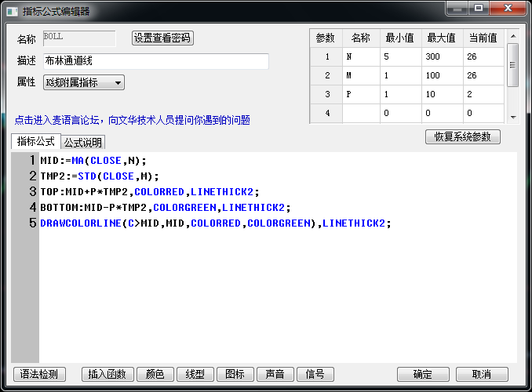Click the 信号 signal button
532x392 pixels.
pyautogui.click(x=315, y=374)
